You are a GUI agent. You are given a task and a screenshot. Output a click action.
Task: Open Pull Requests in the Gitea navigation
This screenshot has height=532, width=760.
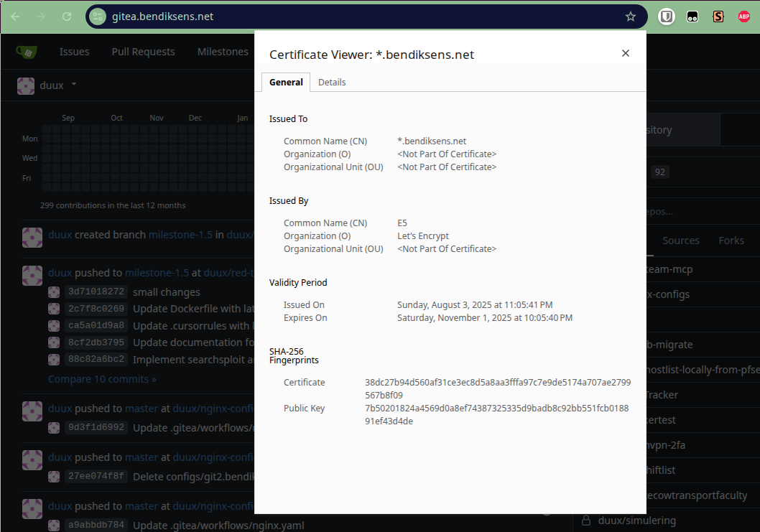pyautogui.click(x=144, y=52)
